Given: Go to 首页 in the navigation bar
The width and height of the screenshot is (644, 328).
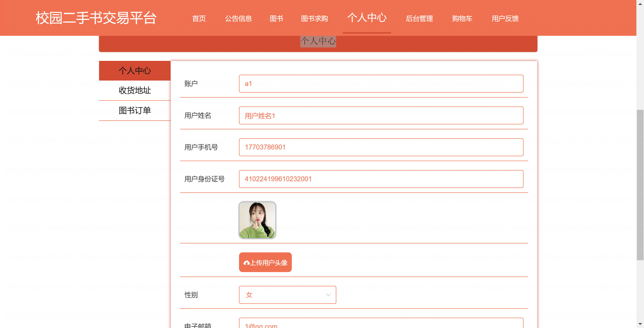Looking at the screenshot, I should [x=199, y=19].
